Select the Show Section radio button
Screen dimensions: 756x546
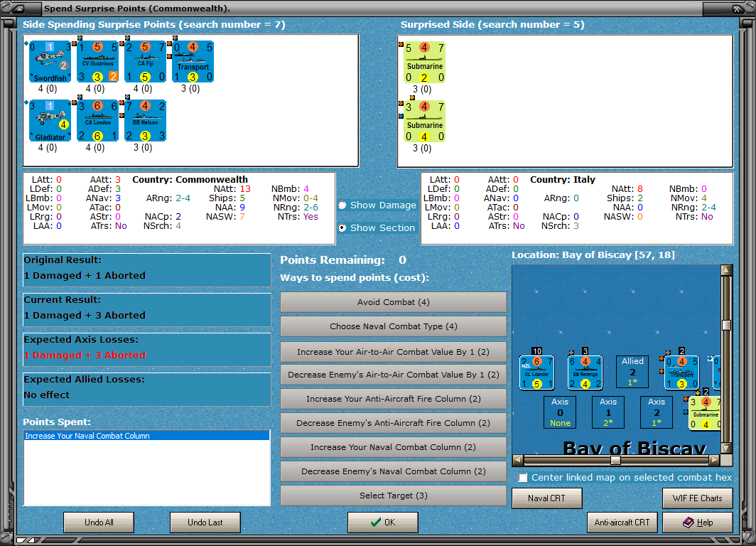342,227
